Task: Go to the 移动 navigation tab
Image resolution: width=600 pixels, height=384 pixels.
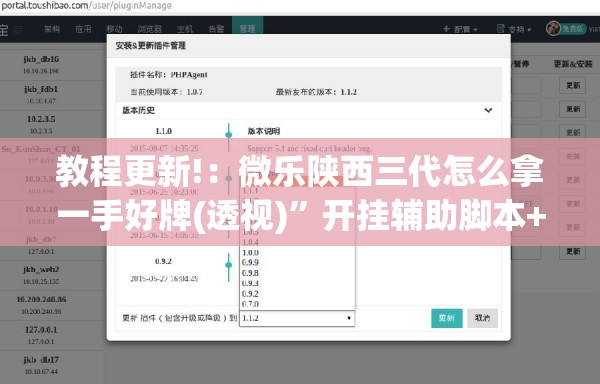Action: coord(114,29)
